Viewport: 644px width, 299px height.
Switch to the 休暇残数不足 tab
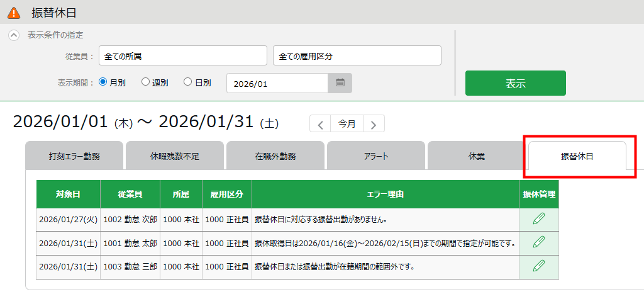[174, 156]
